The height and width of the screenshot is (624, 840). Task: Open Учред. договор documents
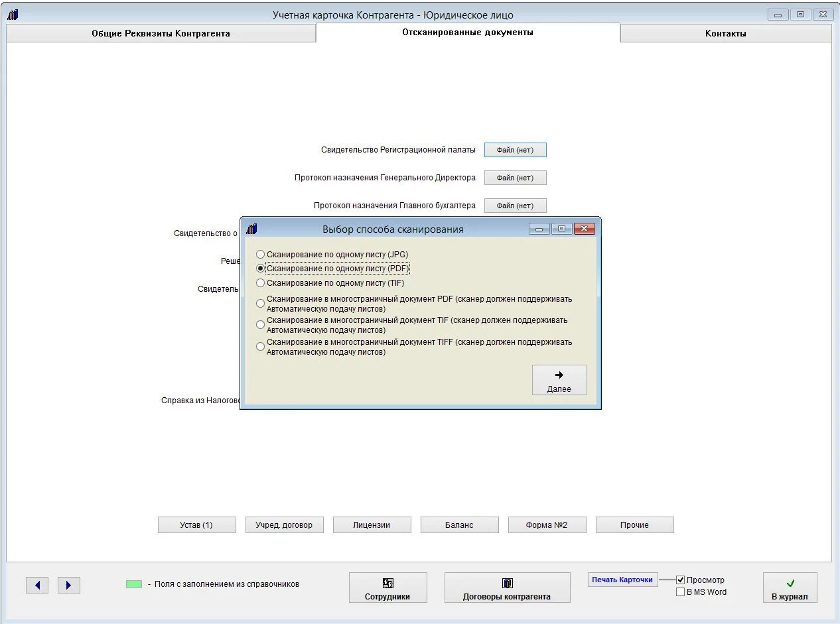[284, 525]
